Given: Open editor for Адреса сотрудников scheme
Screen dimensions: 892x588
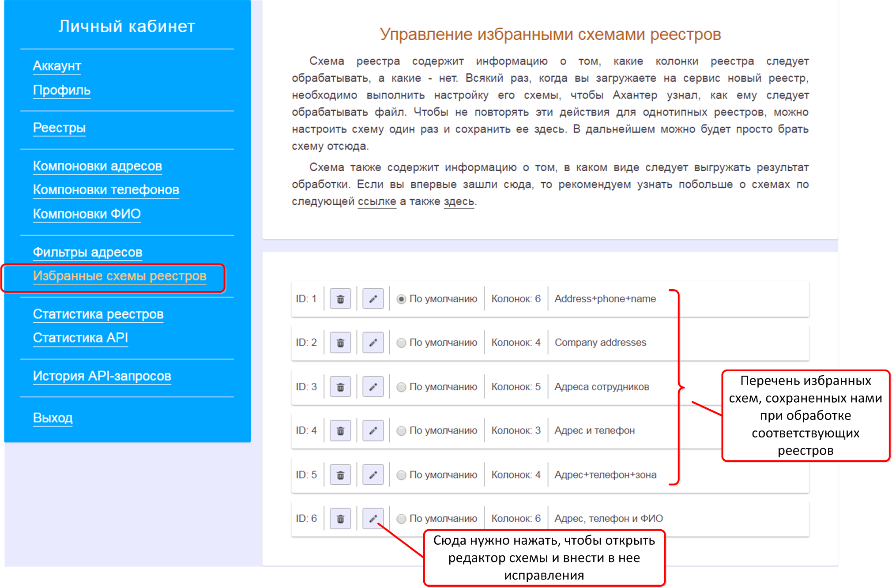Looking at the screenshot, I should [x=373, y=387].
